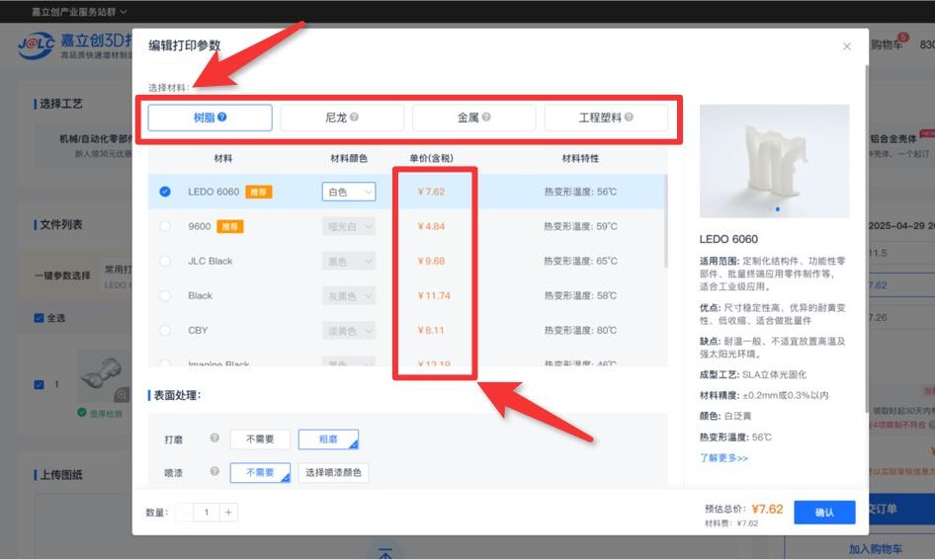Click help icon next to 树脂 tab

pos(222,118)
